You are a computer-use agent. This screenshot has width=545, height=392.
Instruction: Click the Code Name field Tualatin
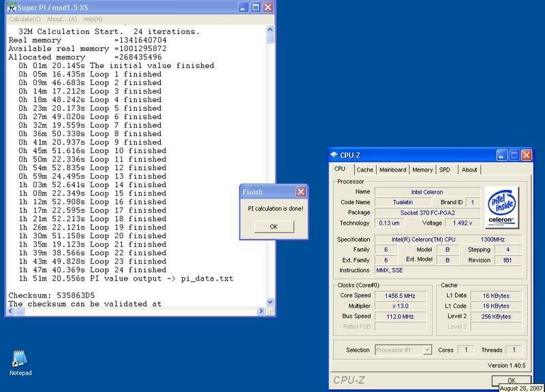click(403, 202)
